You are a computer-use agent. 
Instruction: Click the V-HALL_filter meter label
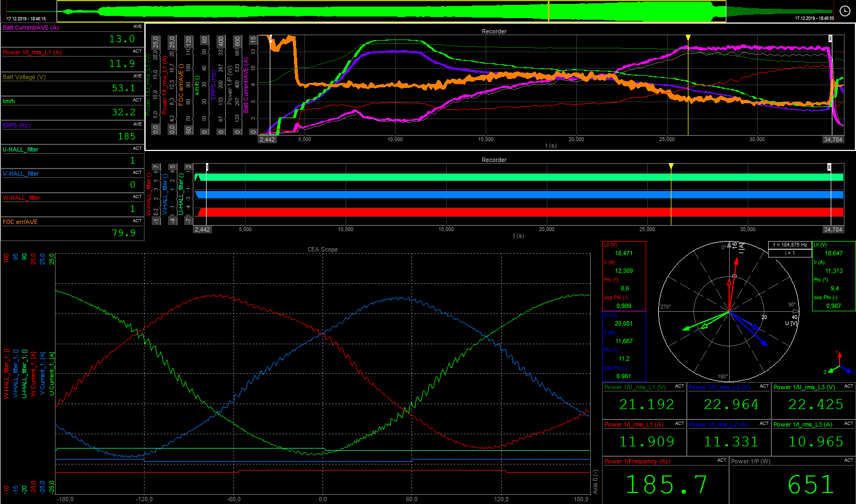[21, 173]
